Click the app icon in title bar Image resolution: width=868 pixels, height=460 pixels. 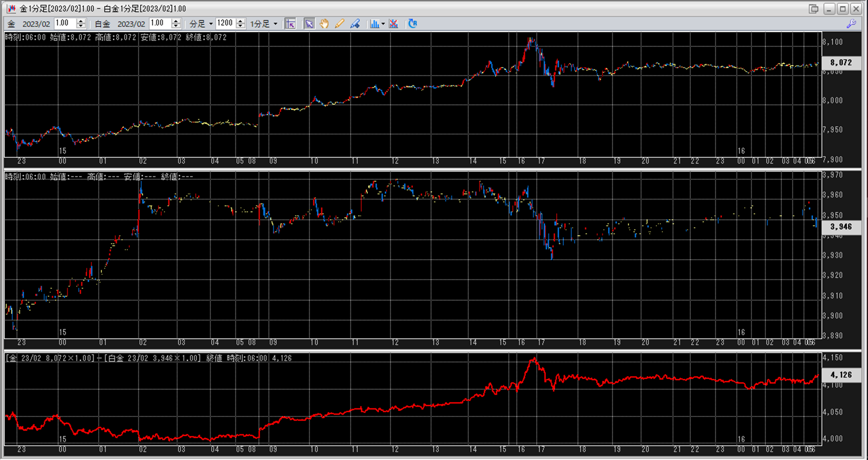[x=11, y=9]
